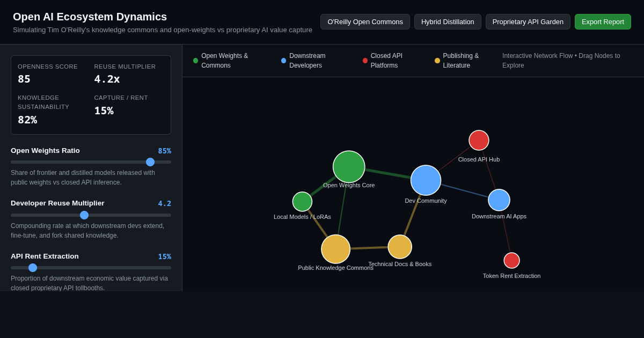This screenshot has width=644, height=338.
Task: Select the Closed API Hub node
Action: [479, 140]
